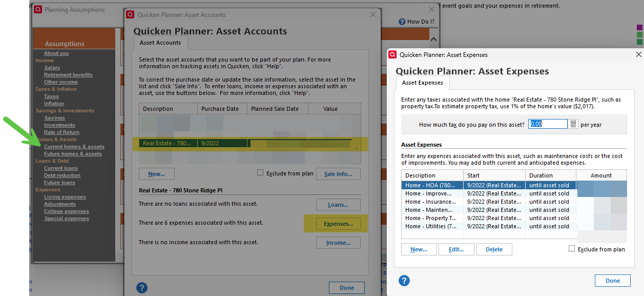Sort expenses by Start column header
The height and width of the screenshot is (296, 644).
(494, 175)
